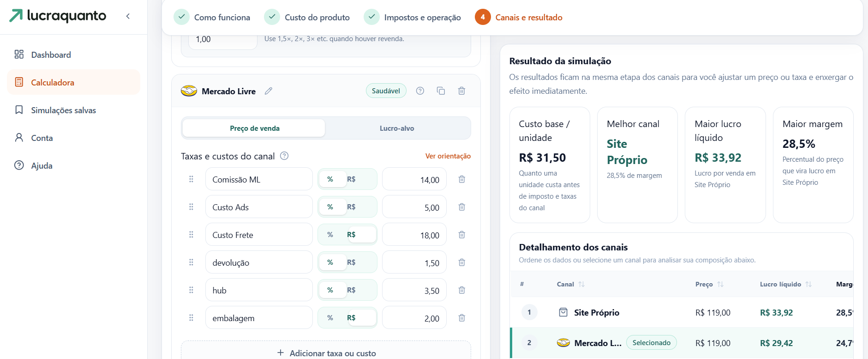The height and width of the screenshot is (359, 868).
Task: Select R$ for Custo Frete
Action: [361, 234]
